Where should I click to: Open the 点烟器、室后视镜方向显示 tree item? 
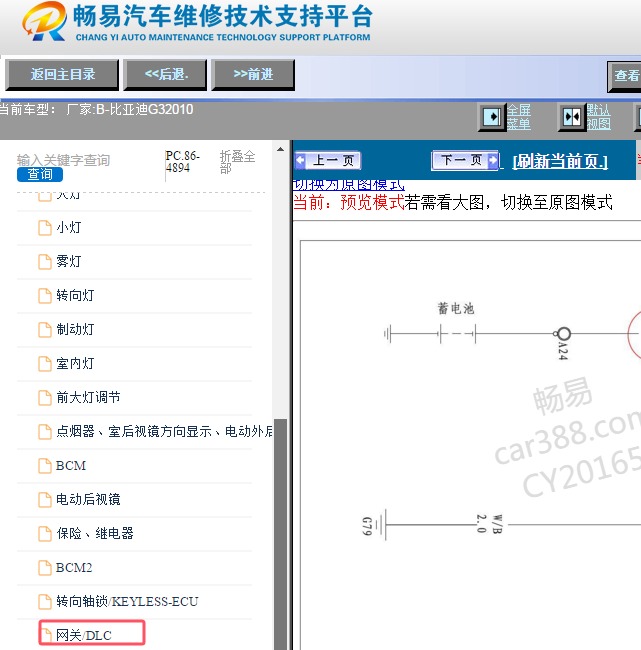pos(164,432)
